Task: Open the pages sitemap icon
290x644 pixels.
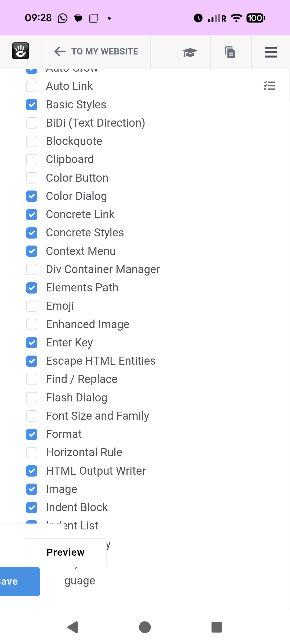Action: tap(230, 52)
